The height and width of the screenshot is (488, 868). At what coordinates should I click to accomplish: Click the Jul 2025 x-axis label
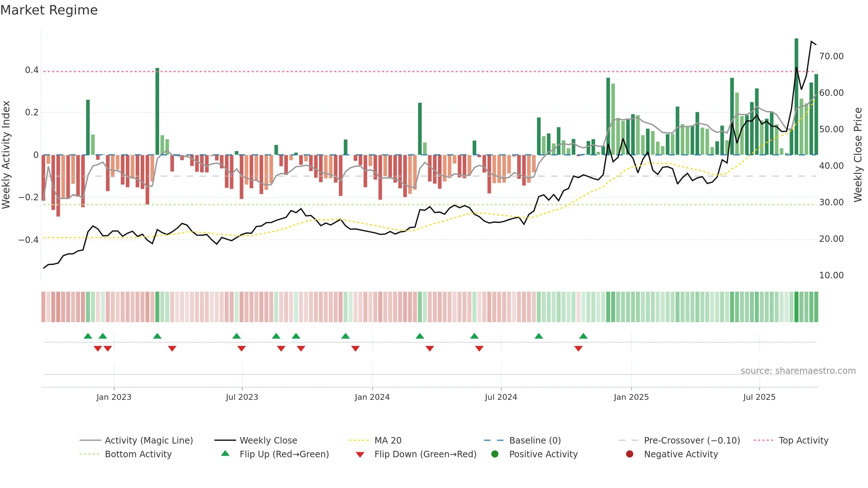759,397
